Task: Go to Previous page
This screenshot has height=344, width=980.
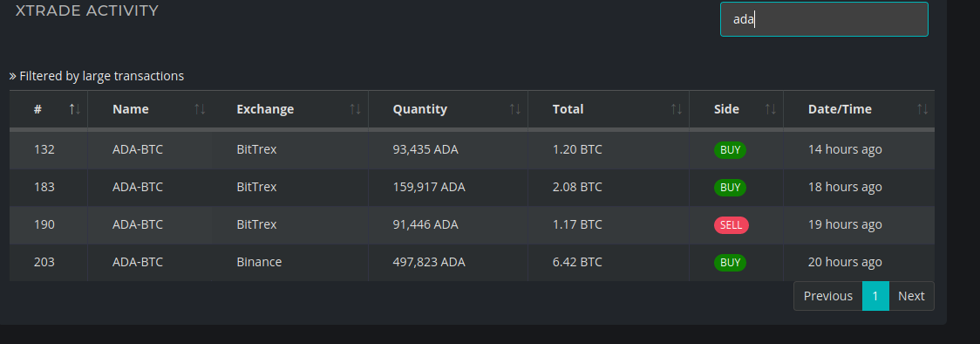Action: tap(827, 297)
